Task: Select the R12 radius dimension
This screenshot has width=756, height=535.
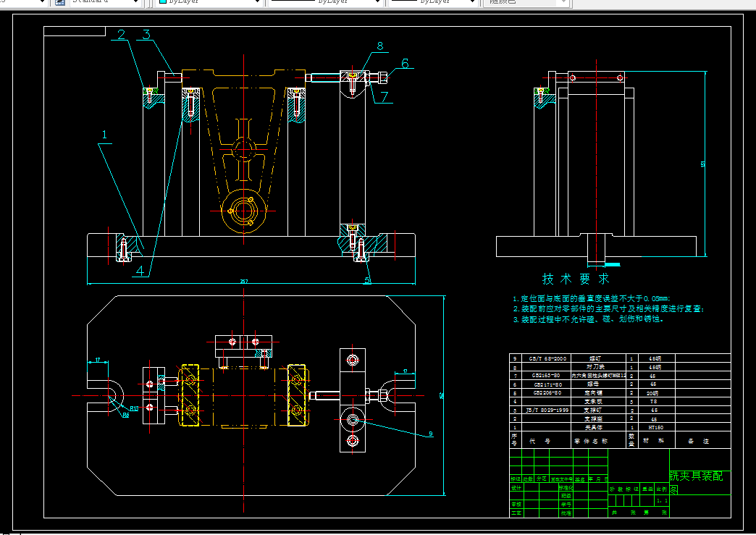Action: 134,408
